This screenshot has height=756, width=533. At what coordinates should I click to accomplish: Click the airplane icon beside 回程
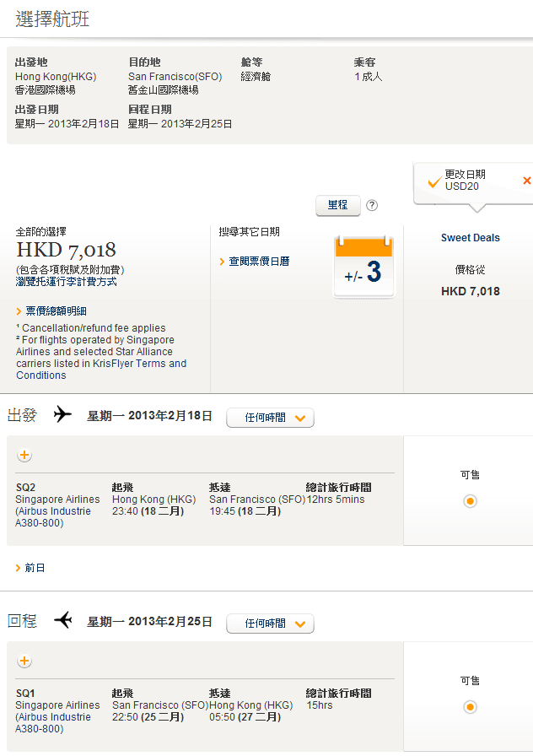click(x=62, y=621)
